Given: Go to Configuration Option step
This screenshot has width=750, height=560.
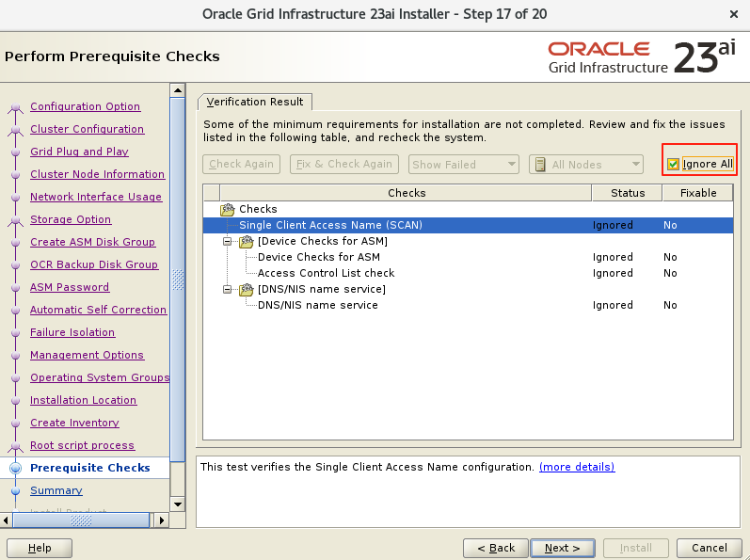Looking at the screenshot, I should pyautogui.click(x=85, y=106).
